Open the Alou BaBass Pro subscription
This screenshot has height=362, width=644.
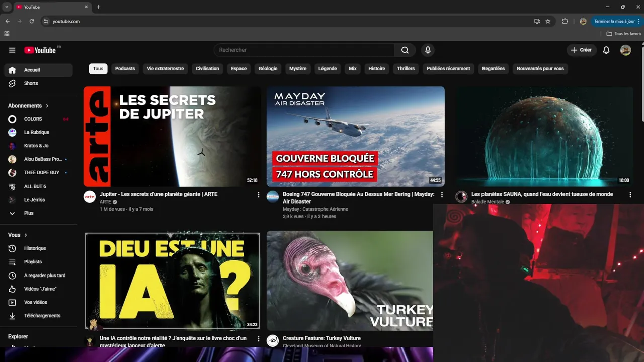(38, 159)
